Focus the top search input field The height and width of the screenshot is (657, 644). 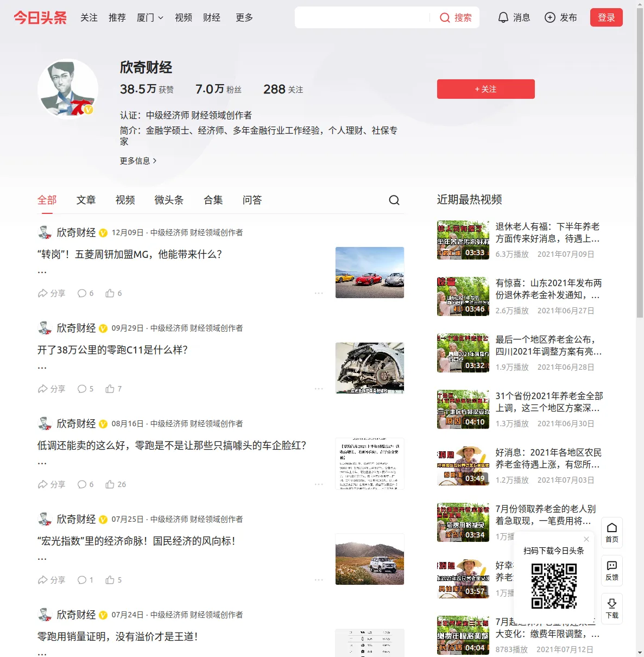point(362,17)
